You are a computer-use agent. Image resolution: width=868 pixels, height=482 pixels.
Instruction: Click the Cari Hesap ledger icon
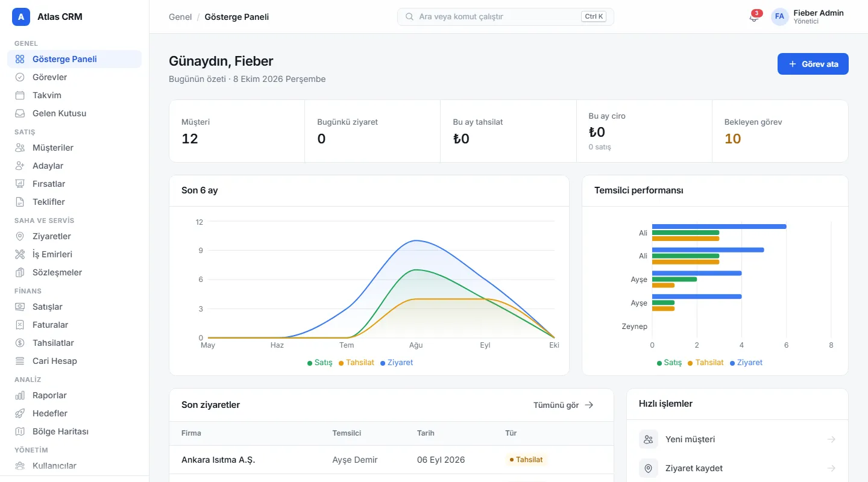click(x=20, y=361)
